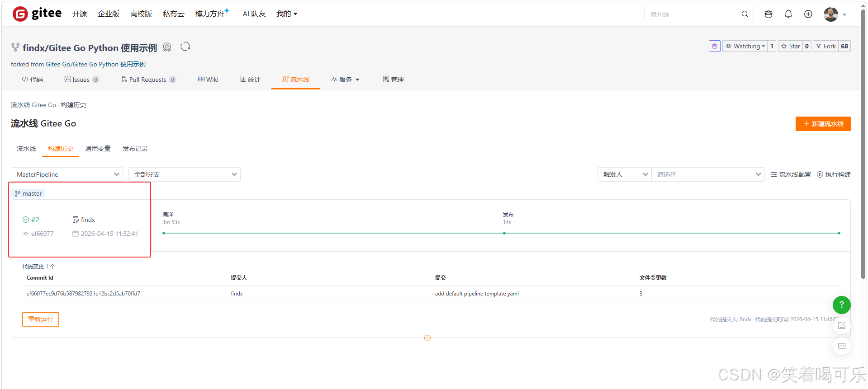Screen dimensions: 868x389
Task: Select the 流水线 repository tab
Action: tap(296, 80)
